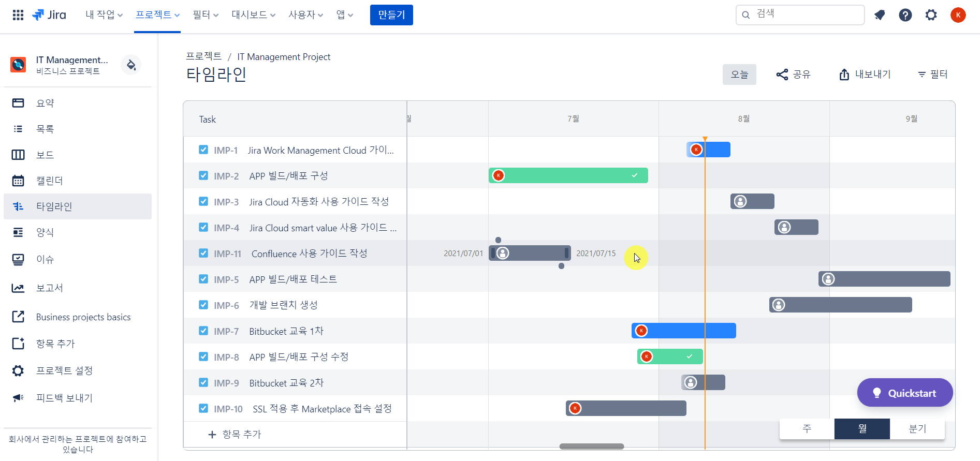Click the 오늘 today button
The height and width of the screenshot is (461, 980).
tap(739, 75)
